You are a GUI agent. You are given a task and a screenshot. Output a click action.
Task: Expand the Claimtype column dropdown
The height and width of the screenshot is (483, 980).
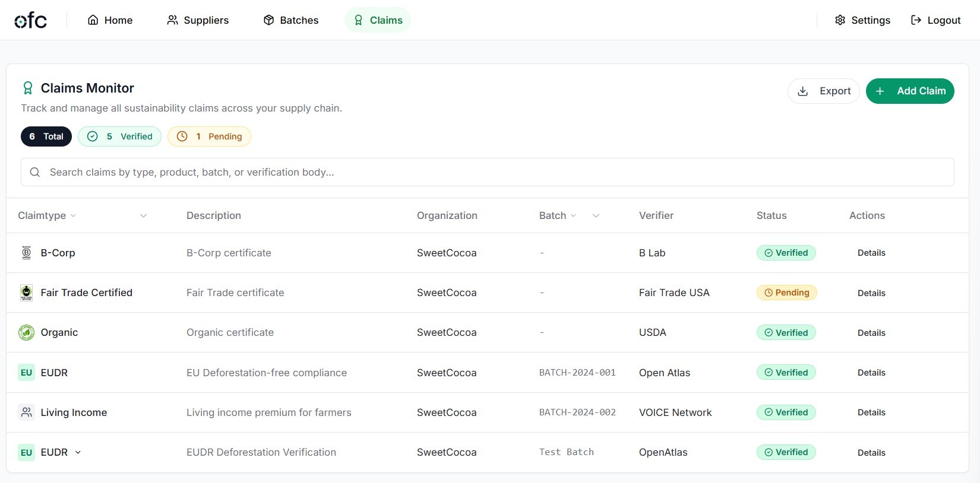point(143,215)
